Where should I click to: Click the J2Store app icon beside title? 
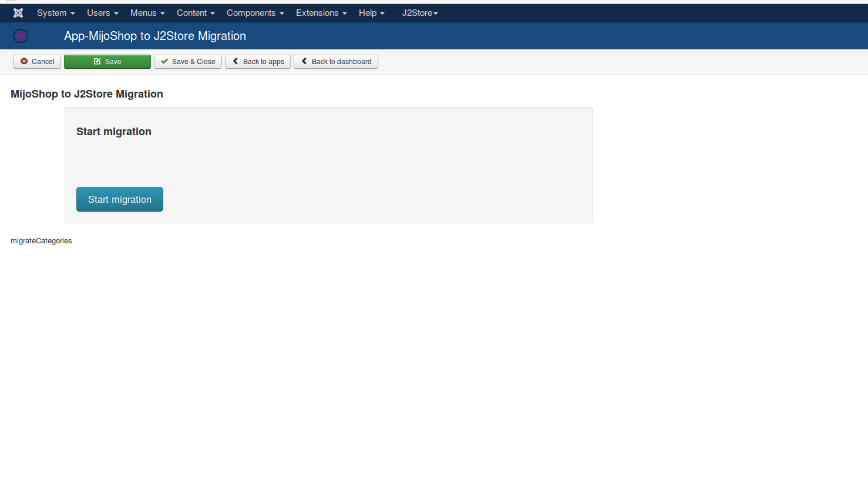pos(21,36)
